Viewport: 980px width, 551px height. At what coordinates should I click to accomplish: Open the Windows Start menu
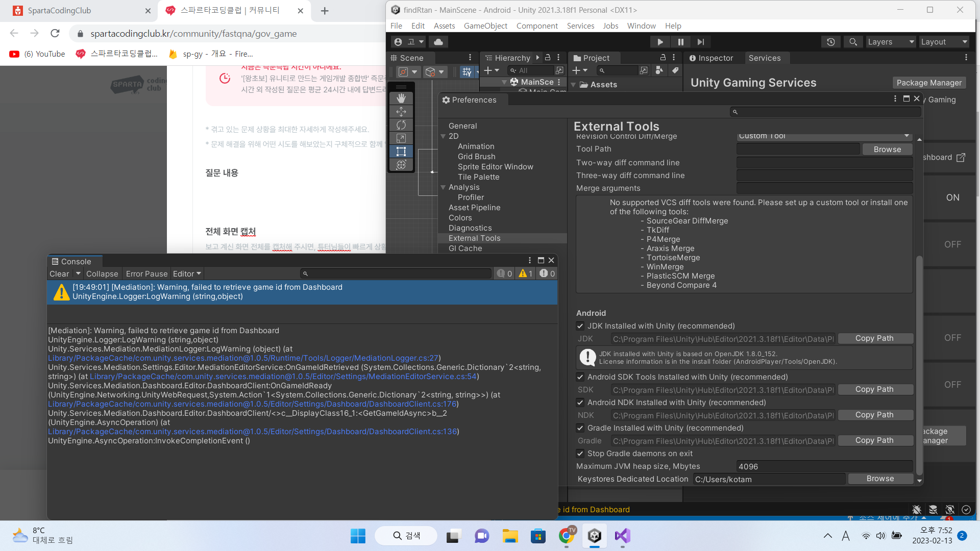pos(358,536)
